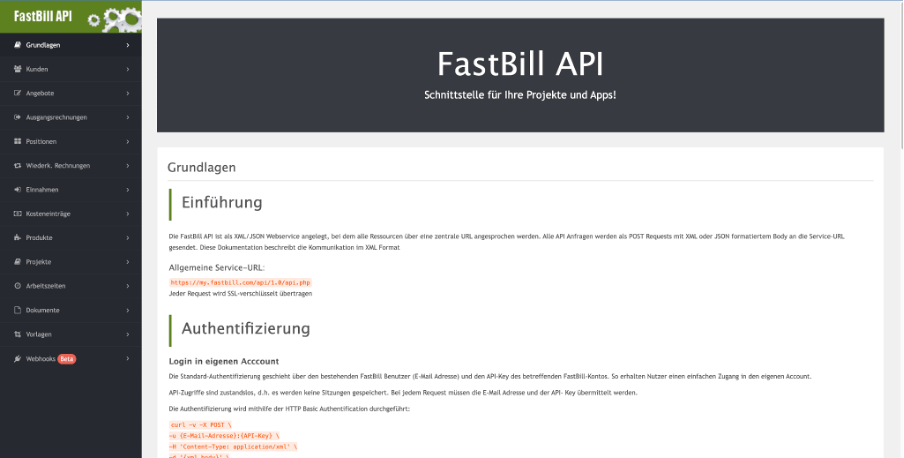This screenshot has height=458, width=904.
Task: Click the Content-Type application/xml code line
Action: 233,446
